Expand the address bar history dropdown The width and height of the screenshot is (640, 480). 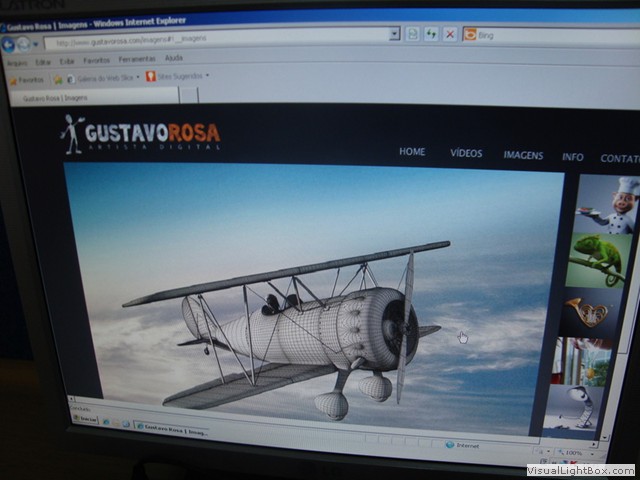pyautogui.click(x=394, y=34)
